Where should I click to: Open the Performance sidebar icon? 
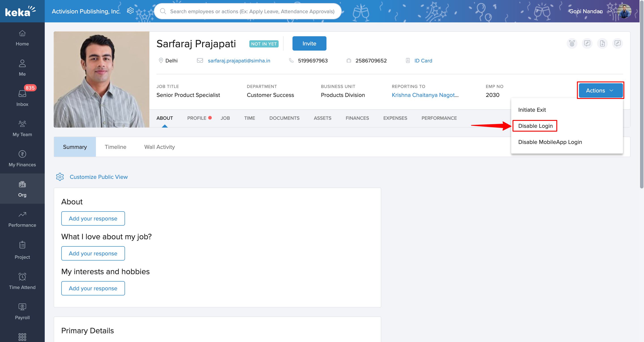(22, 214)
